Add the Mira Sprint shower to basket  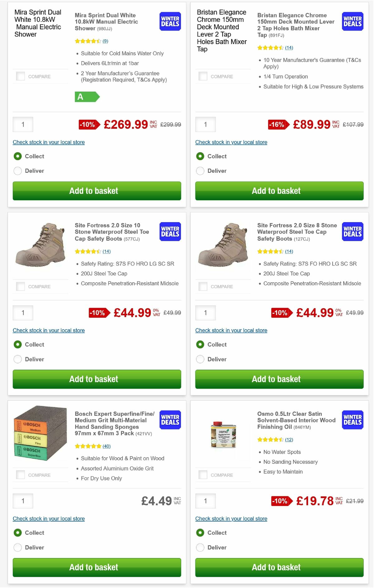click(94, 191)
